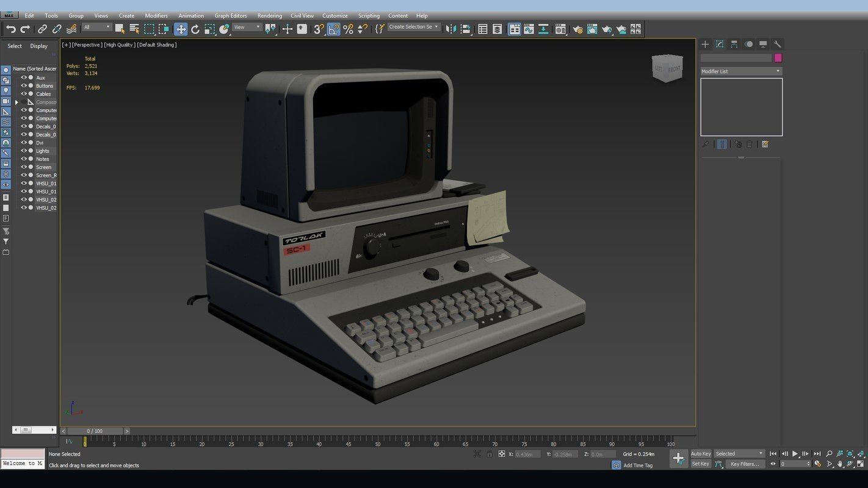Open the All selection filter dropdown

[x=97, y=27]
